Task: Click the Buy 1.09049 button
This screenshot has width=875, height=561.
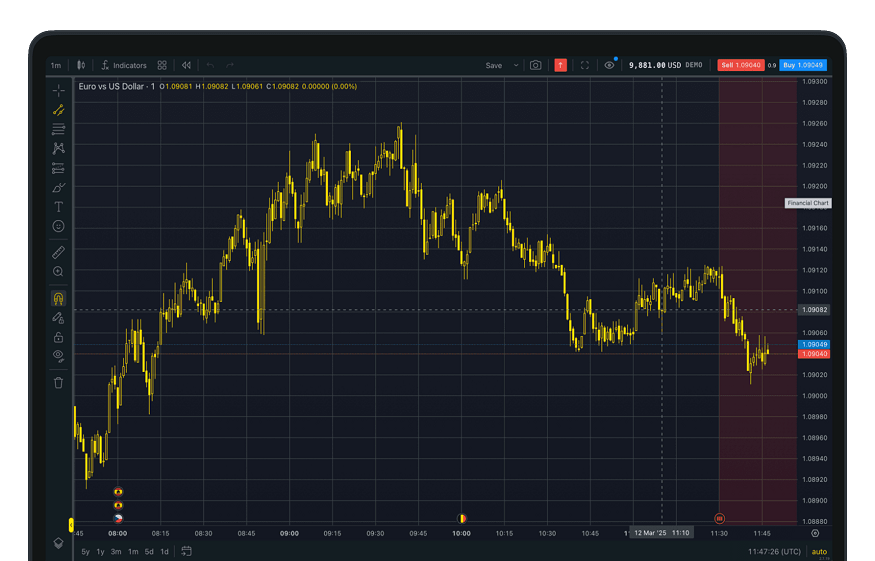Action: [x=803, y=65]
